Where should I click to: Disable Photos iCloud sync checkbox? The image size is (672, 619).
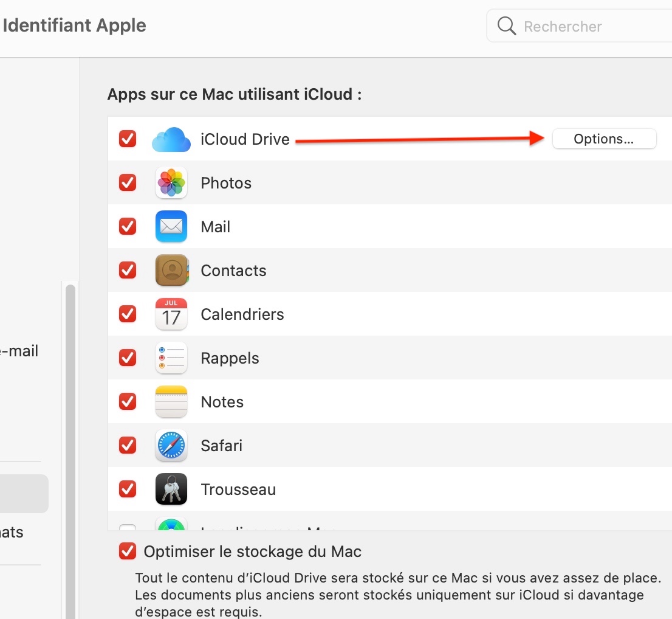tap(128, 183)
